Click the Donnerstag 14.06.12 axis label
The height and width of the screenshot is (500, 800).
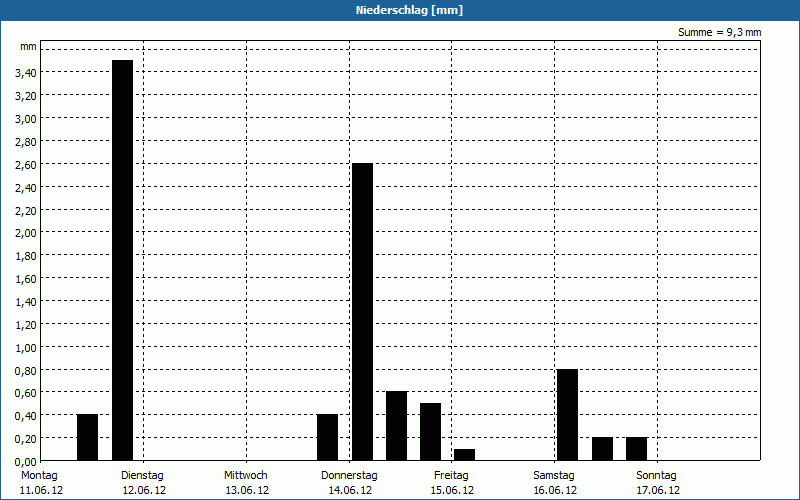click(349, 483)
